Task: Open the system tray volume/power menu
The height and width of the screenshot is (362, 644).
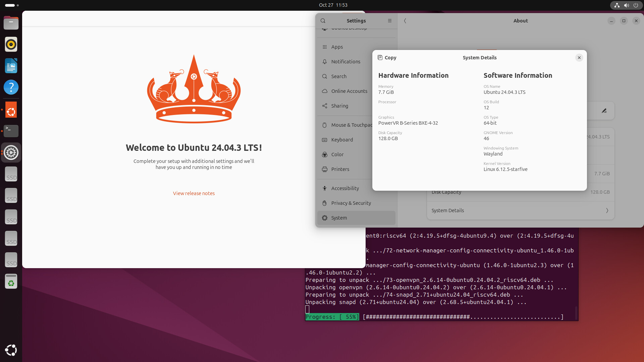Action: 626,5
